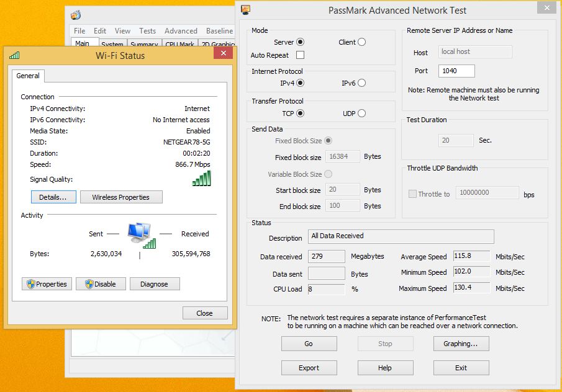Viewport: 562px width, 392px height.
Task: Open Wireless Properties
Action: (121, 197)
